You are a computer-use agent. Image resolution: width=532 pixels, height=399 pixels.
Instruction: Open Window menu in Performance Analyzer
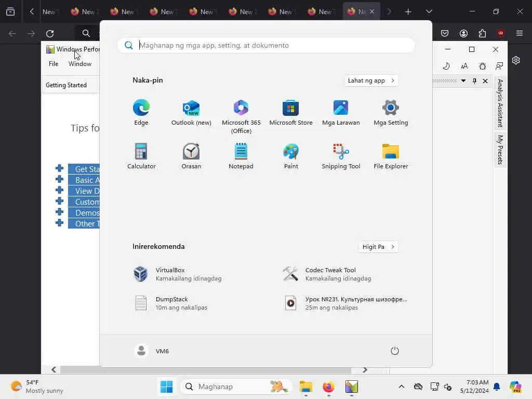80,64
